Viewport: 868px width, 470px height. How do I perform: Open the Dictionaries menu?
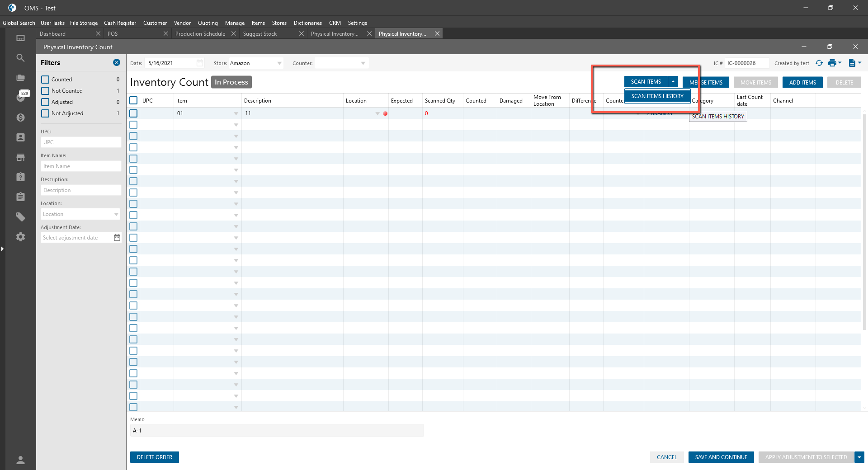(308, 23)
